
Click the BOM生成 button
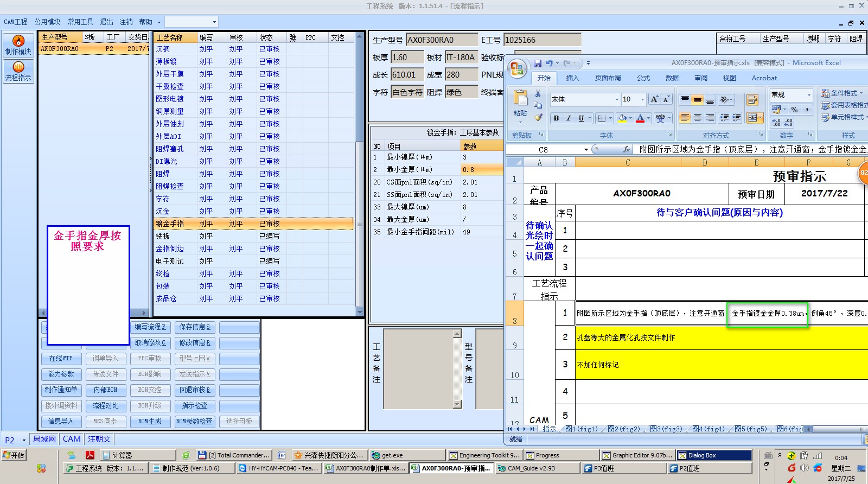150,422
